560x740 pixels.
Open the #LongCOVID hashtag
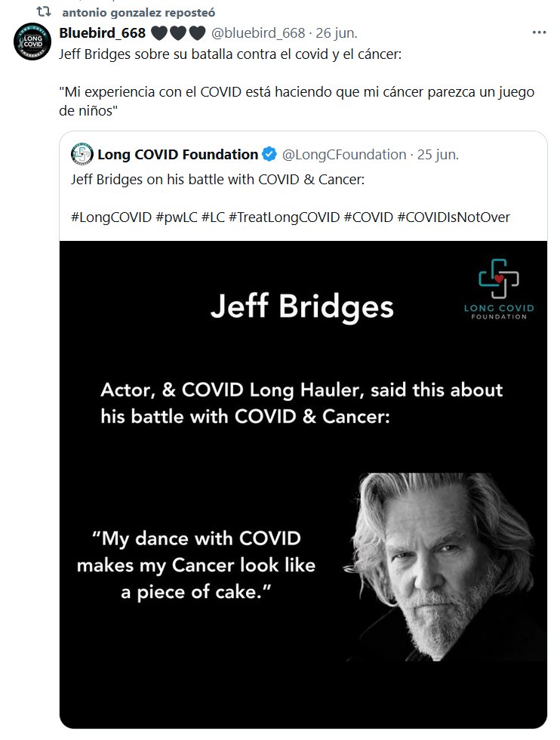(111, 217)
